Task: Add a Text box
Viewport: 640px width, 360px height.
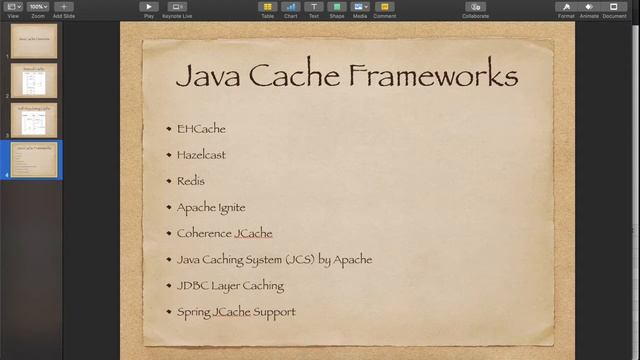Action: pos(314,7)
